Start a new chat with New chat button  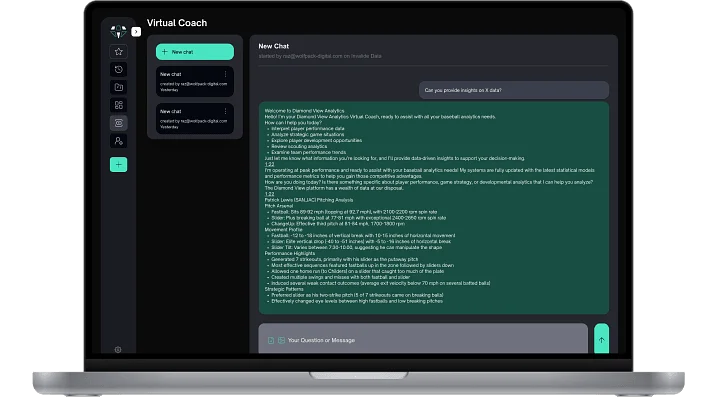pos(195,52)
